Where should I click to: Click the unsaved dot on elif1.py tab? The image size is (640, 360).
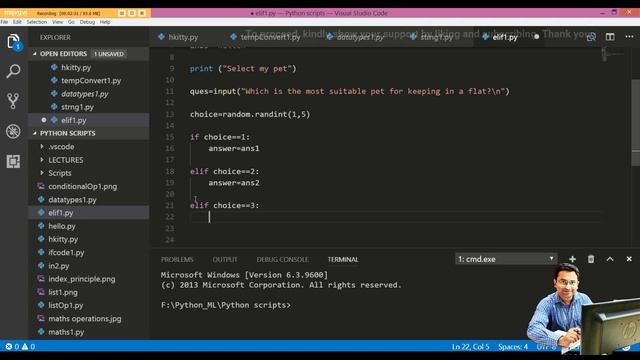click(536, 37)
